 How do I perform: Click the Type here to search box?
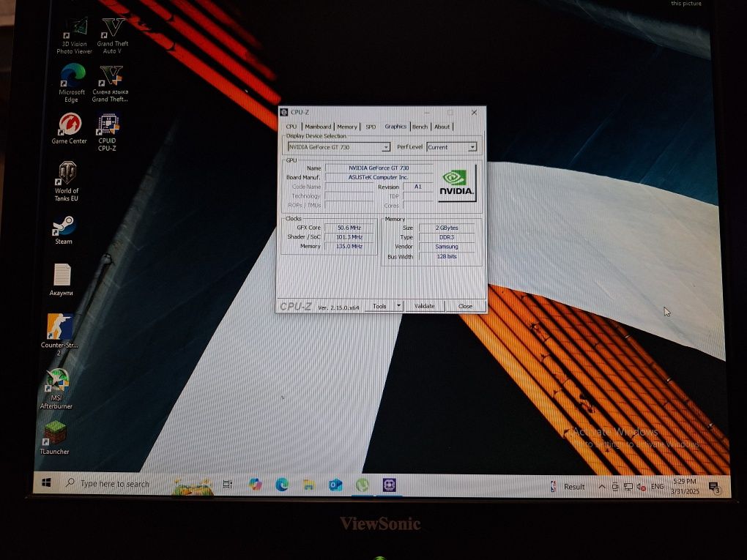pyautogui.click(x=114, y=484)
